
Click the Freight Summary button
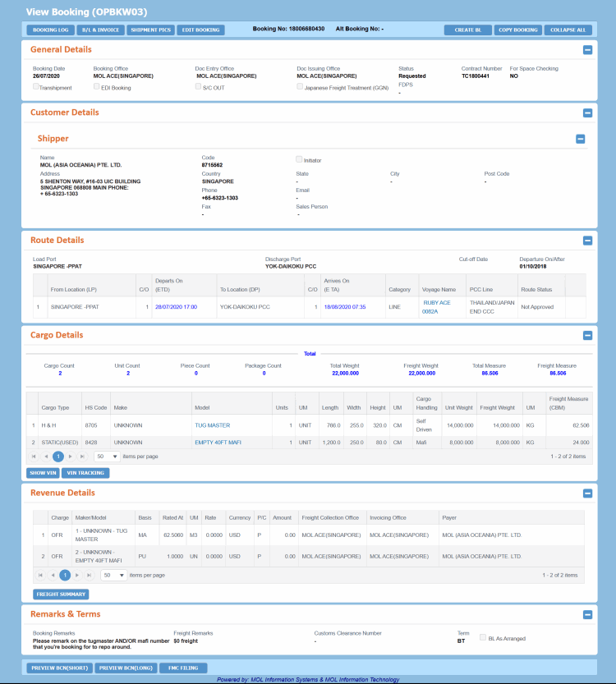(61, 594)
